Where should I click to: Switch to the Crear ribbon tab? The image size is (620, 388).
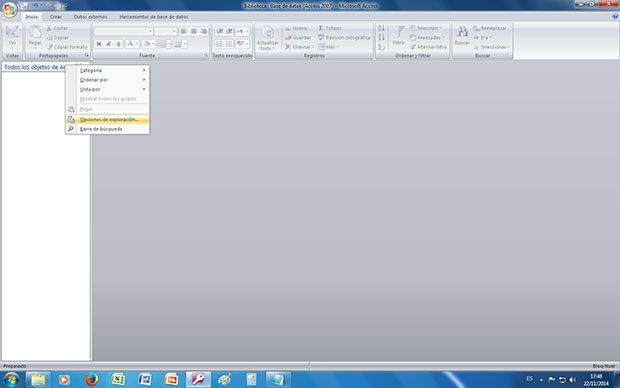click(56, 17)
